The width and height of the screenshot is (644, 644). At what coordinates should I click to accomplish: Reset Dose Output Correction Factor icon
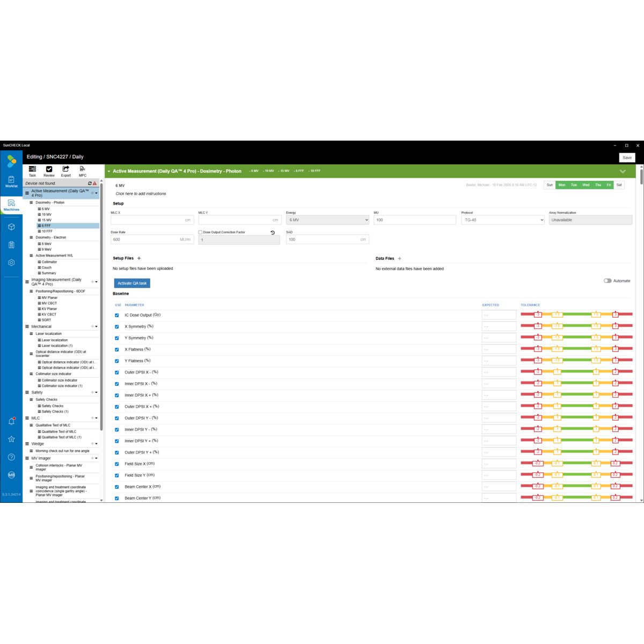click(x=273, y=232)
